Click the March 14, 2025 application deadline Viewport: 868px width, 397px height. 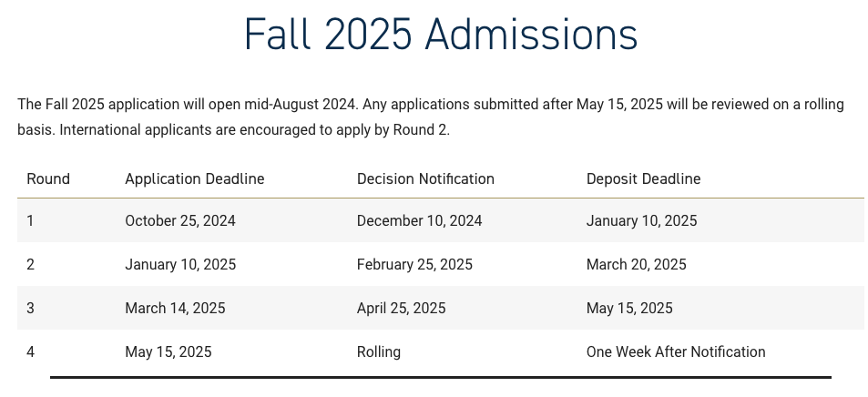point(175,308)
